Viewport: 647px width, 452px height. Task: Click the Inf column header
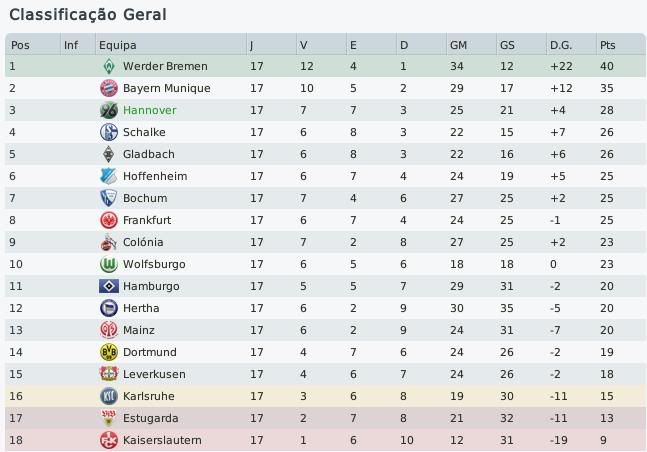[x=71, y=45]
